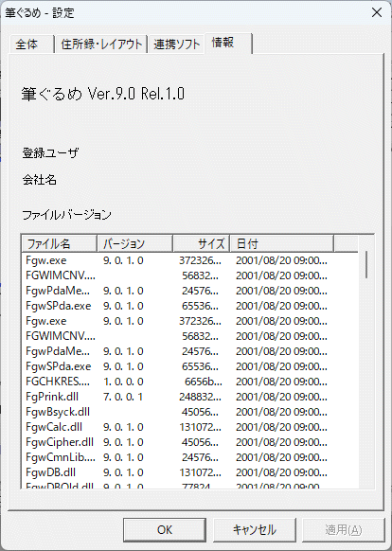
Task: Click the date cell in FGCHKRES row
Action: [x=281, y=382]
